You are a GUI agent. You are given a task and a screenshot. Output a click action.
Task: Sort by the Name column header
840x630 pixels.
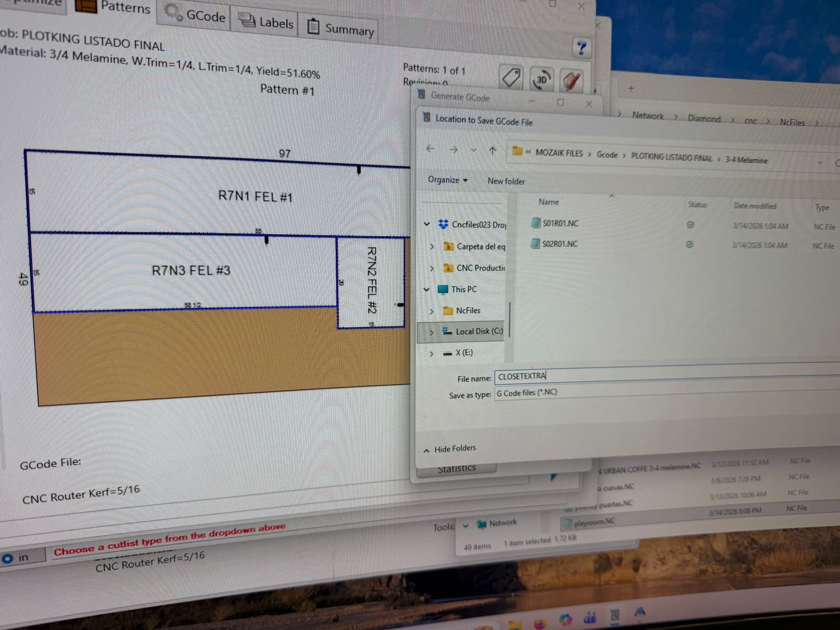click(549, 202)
